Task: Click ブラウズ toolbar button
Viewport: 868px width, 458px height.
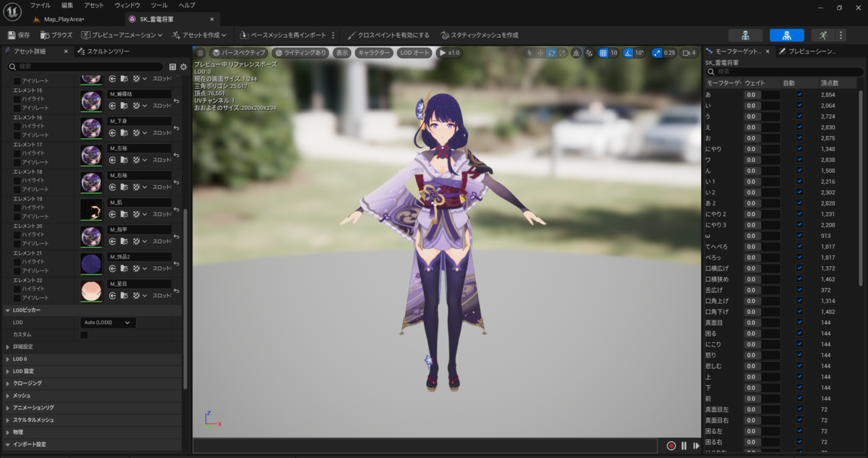Action: tap(56, 35)
